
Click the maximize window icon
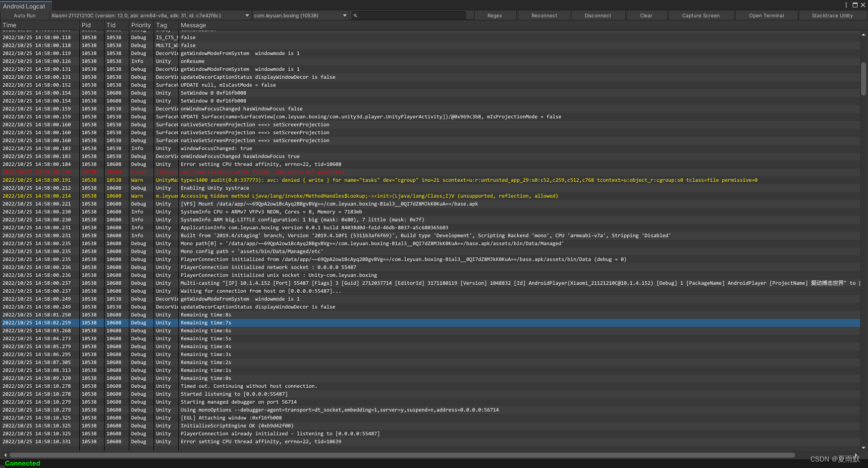(x=855, y=5)
